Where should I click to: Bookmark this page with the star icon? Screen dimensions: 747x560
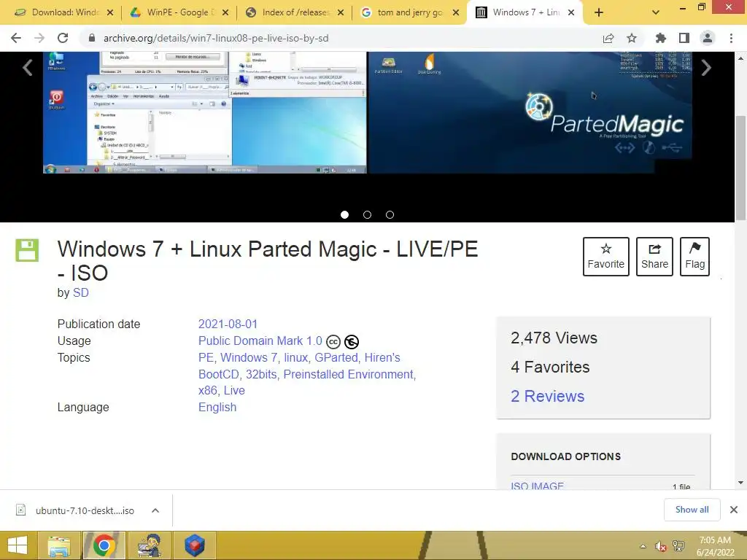tap(632, 38)
